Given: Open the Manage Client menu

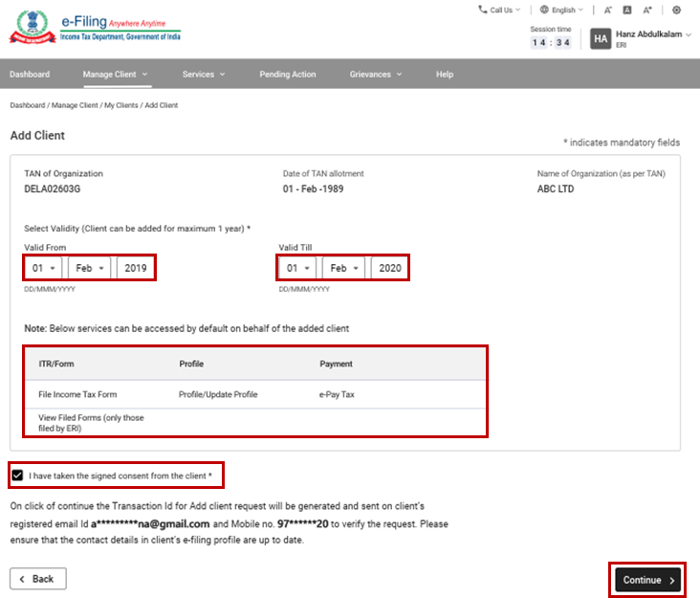Looking at the screenshot, I should (x=115, y=74).
